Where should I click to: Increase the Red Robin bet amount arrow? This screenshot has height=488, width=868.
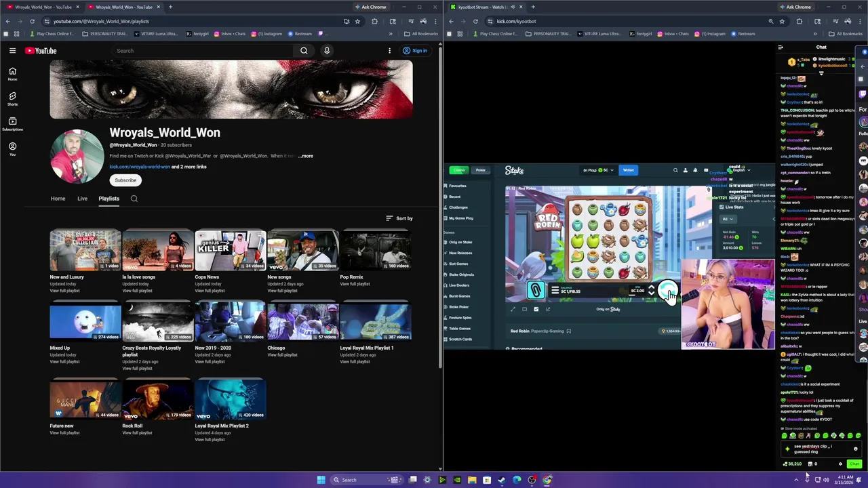(651, 287)
